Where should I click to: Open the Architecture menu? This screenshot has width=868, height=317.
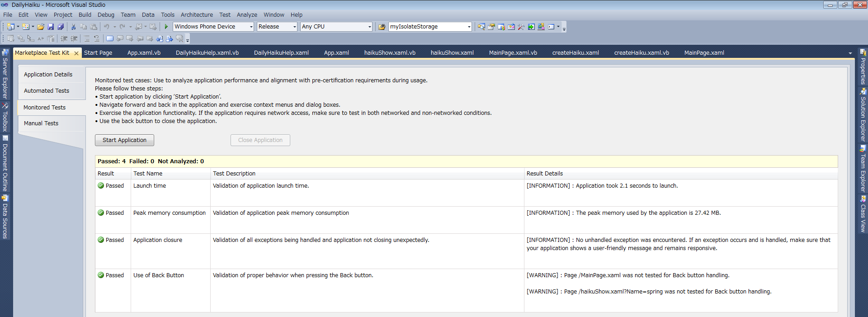(x=197, y=14)
